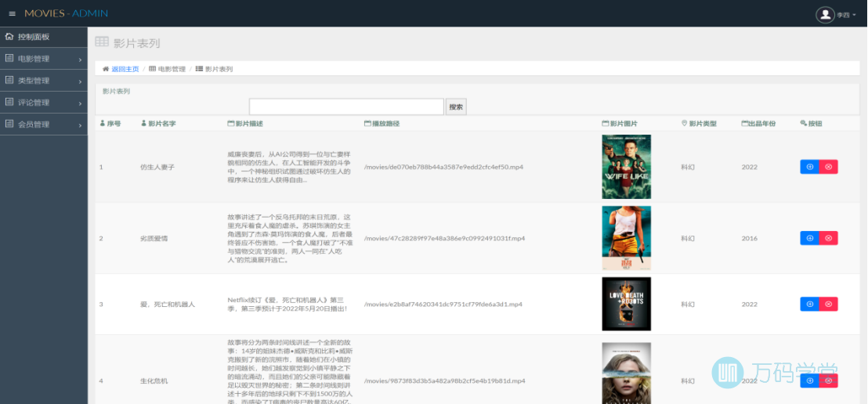
Task: Select path /movies/9873f83d3b5a482a98b2cf5e4b19b81d.mp4
Action: point(444,381)
